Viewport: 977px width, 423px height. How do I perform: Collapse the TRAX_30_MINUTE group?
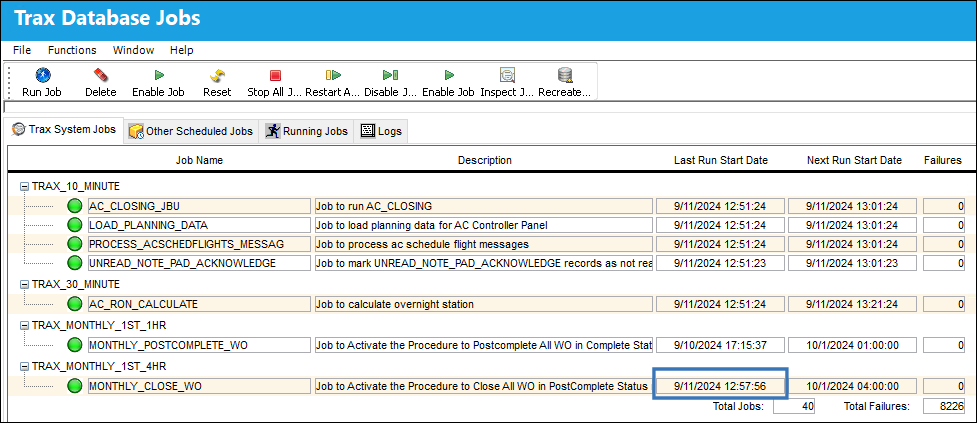point(24,284)
